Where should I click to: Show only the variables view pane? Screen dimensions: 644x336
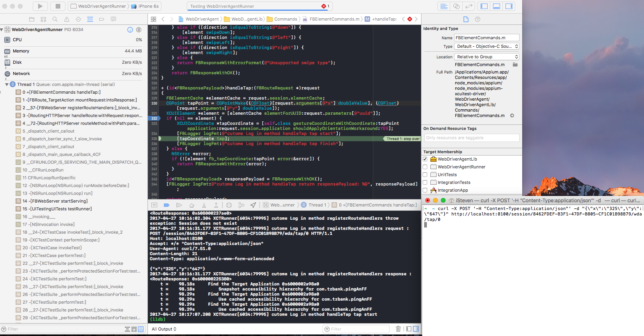tap(409, 329)
